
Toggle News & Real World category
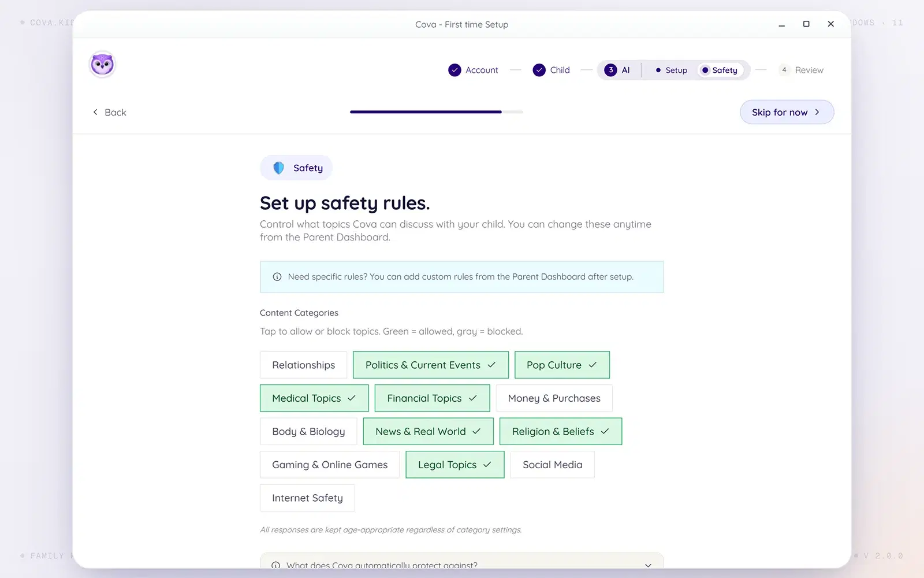click(x=428, y=431)
